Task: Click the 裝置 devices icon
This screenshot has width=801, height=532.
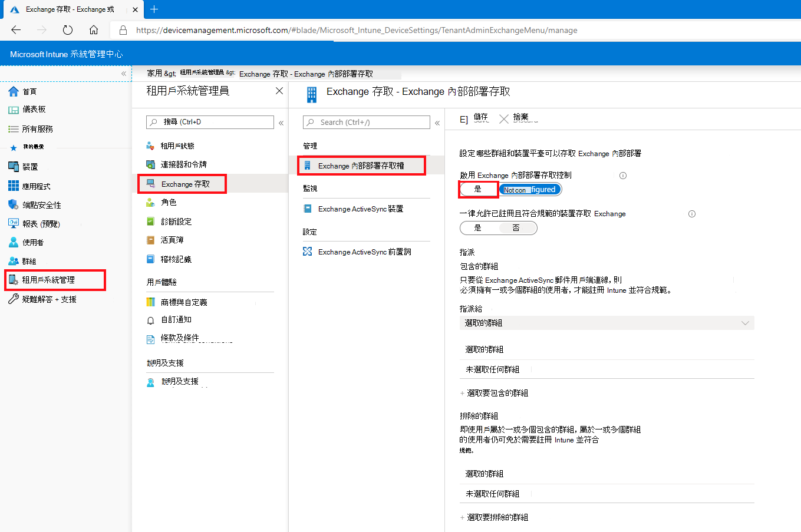Action: click(x=14, y=167)
